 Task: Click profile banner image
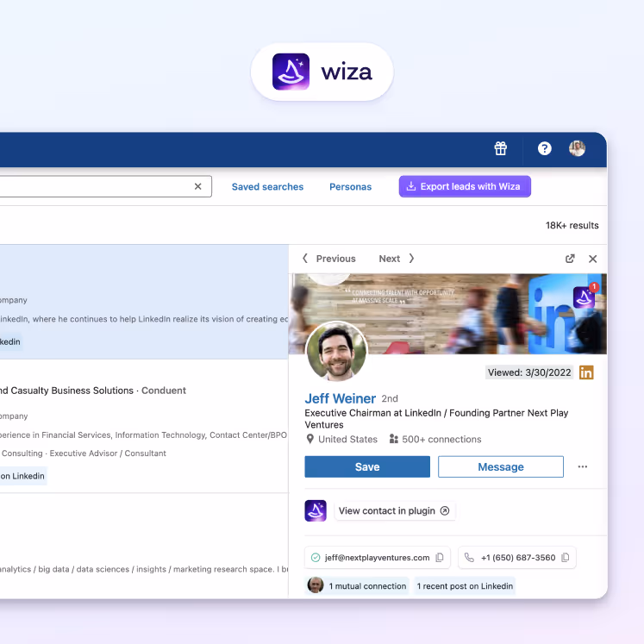pos(447,314)
